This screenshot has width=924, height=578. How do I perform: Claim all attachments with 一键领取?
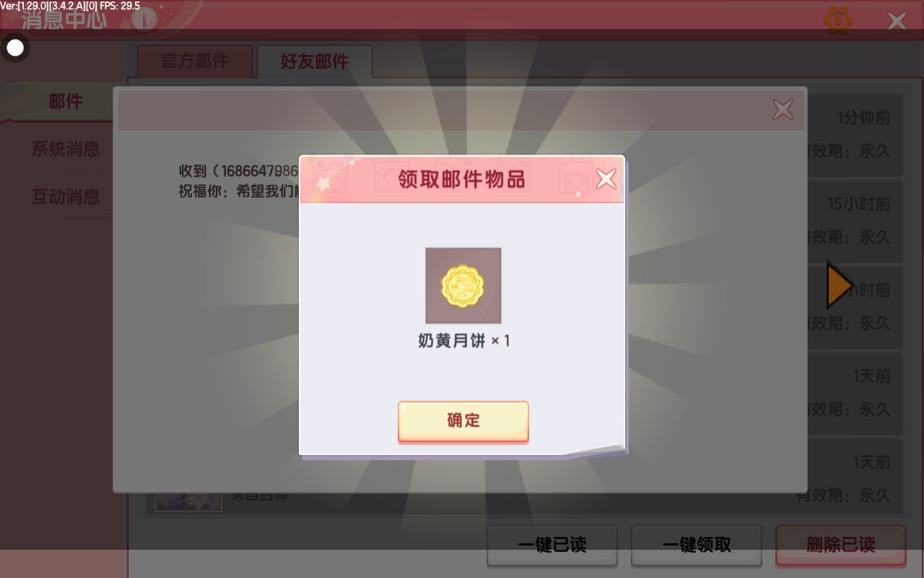click(x=697, y=545)
